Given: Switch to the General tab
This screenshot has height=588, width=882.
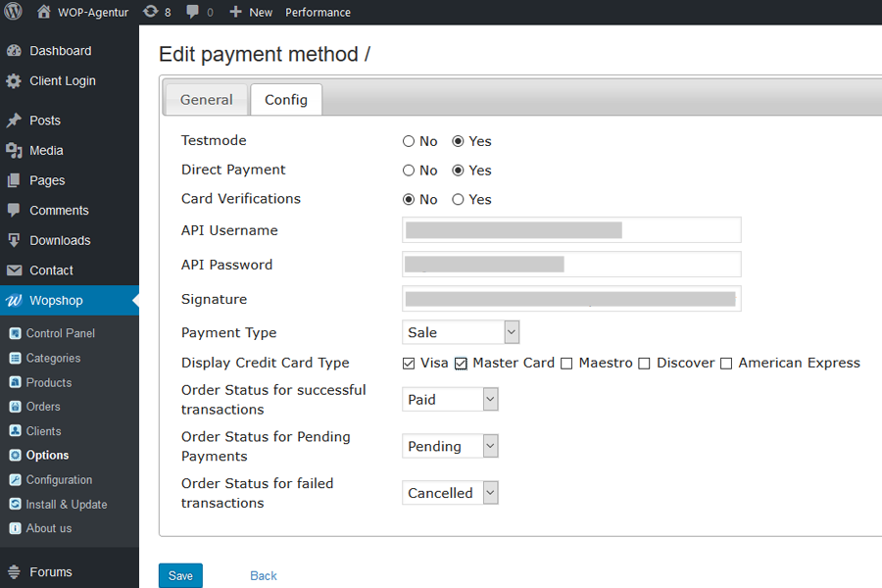Looking at the screenshot, I should point(206,100).
